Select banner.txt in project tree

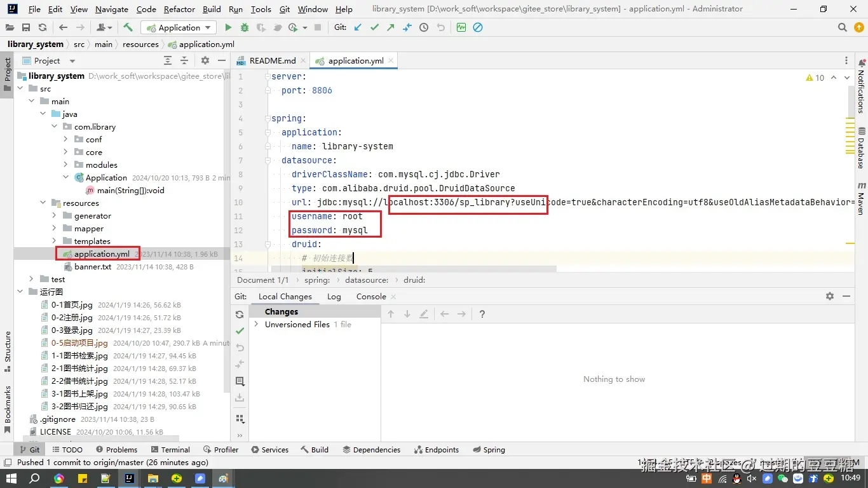click(93, 266)
